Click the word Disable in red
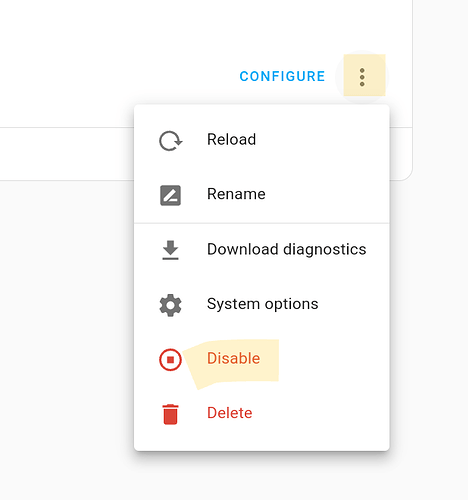468x500 pixels. click(x=233, y=359)
